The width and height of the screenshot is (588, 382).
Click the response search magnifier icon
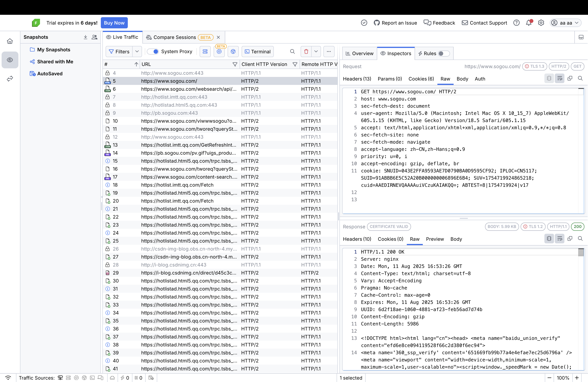click(580, 238)
